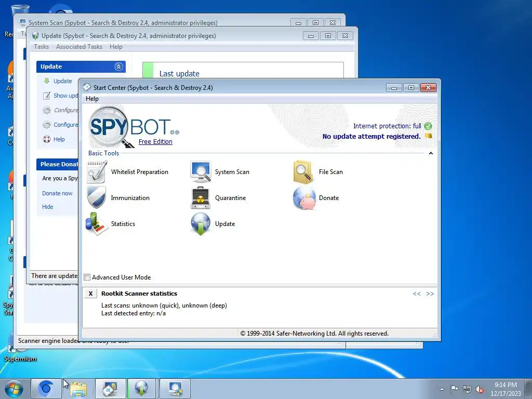
Task: Click 'No update attempt registered.' status text
Action: (x=371, y=137)
